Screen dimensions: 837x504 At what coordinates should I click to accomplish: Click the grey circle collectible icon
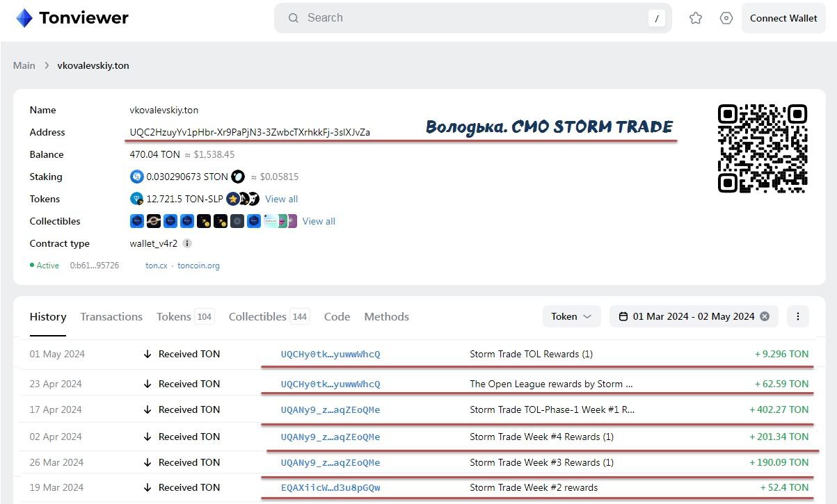coord(237,221)
